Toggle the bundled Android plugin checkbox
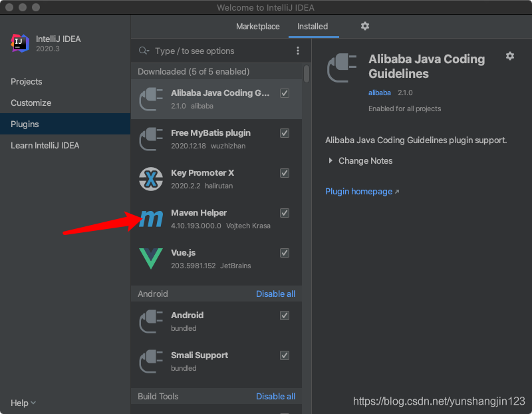 285,315
